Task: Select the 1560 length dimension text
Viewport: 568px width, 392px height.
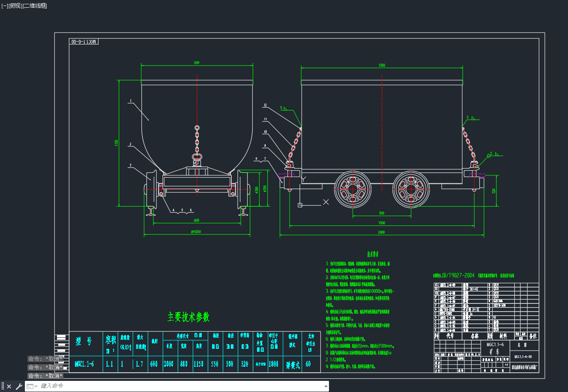Action: click(x=382, y=65)
